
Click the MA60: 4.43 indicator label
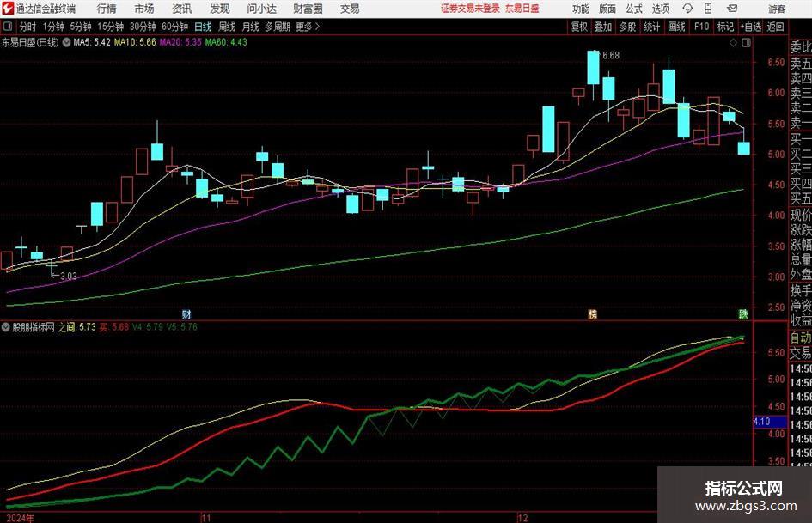[226, 42]
